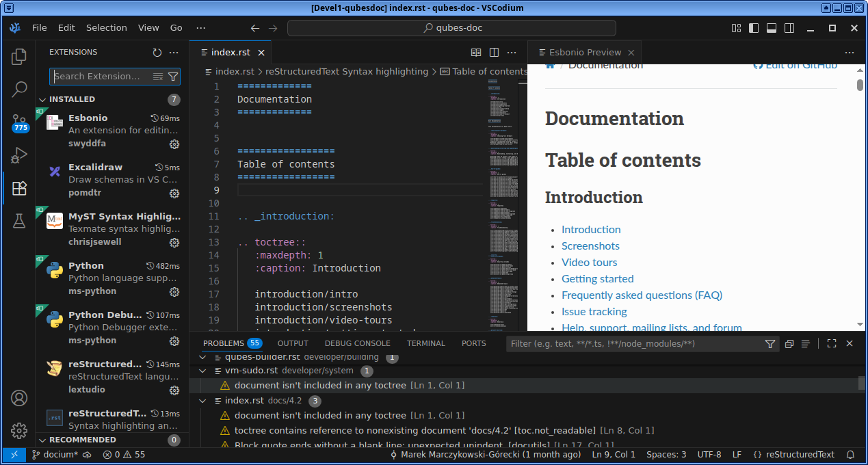Viewport: 868px width, 465px height.
Task: Toggle the bottom panel visibility
Action: click(x=772, y=28)
